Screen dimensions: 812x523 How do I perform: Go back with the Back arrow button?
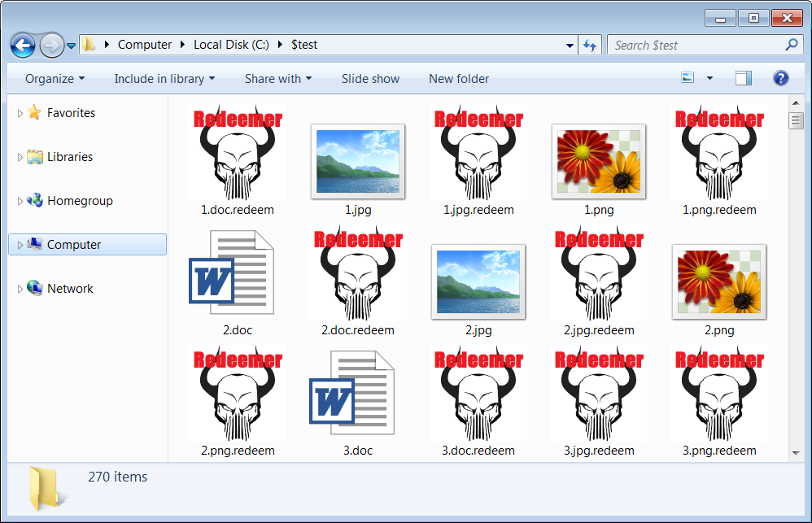tap(23, 46)
